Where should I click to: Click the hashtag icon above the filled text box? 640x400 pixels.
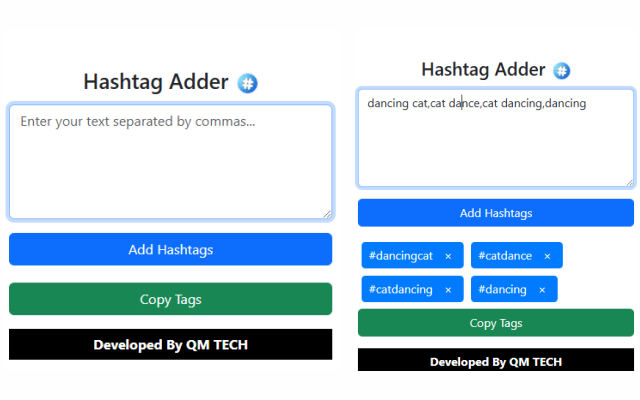[x=563, y=71]
